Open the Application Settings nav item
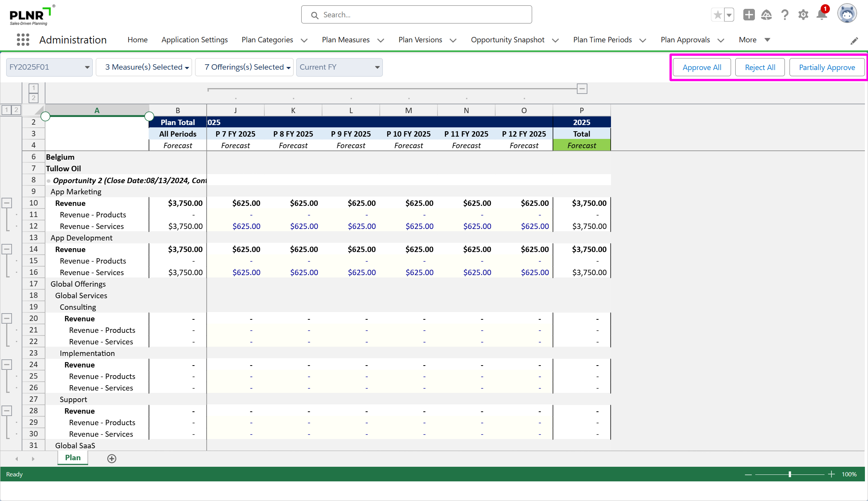This screenshot has height=501, width=868. point(194,40)
